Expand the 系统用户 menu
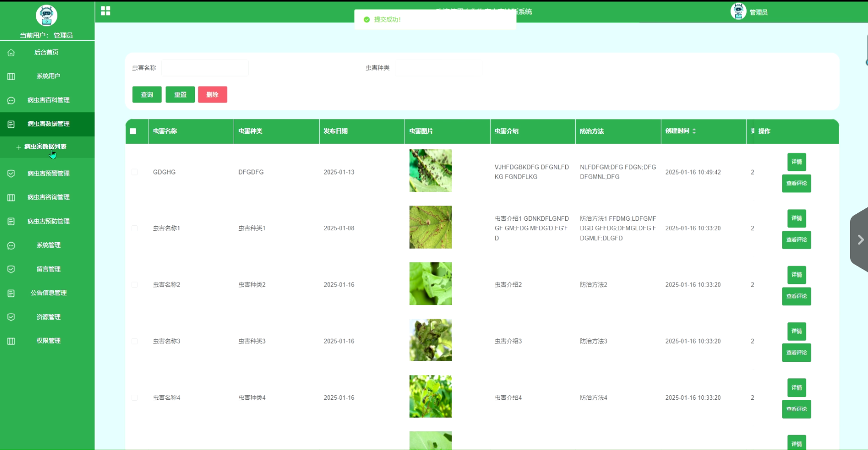 tap(47, 76)
